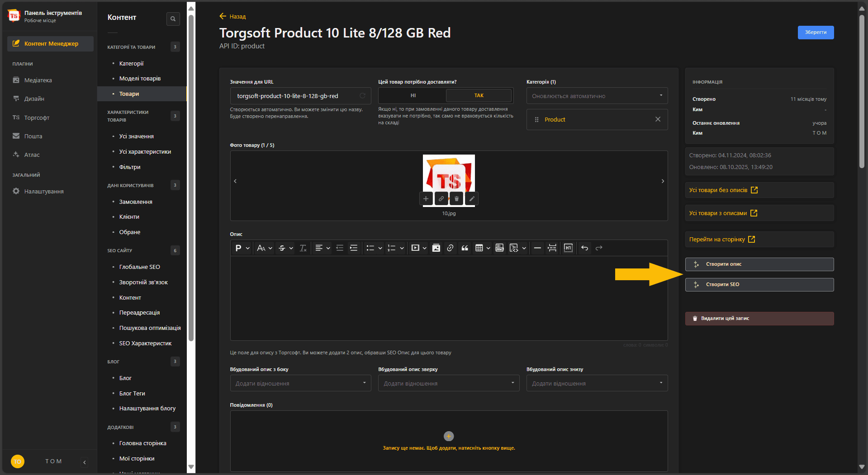Increase indent in the description editor
The height and width of the screenshot is (475, 868).
(x=354, y=248)
